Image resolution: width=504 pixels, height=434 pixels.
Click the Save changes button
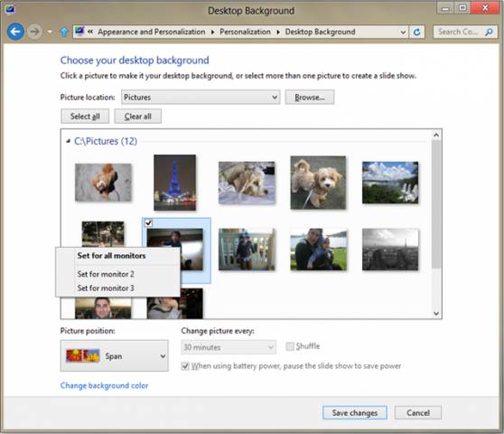355,413
